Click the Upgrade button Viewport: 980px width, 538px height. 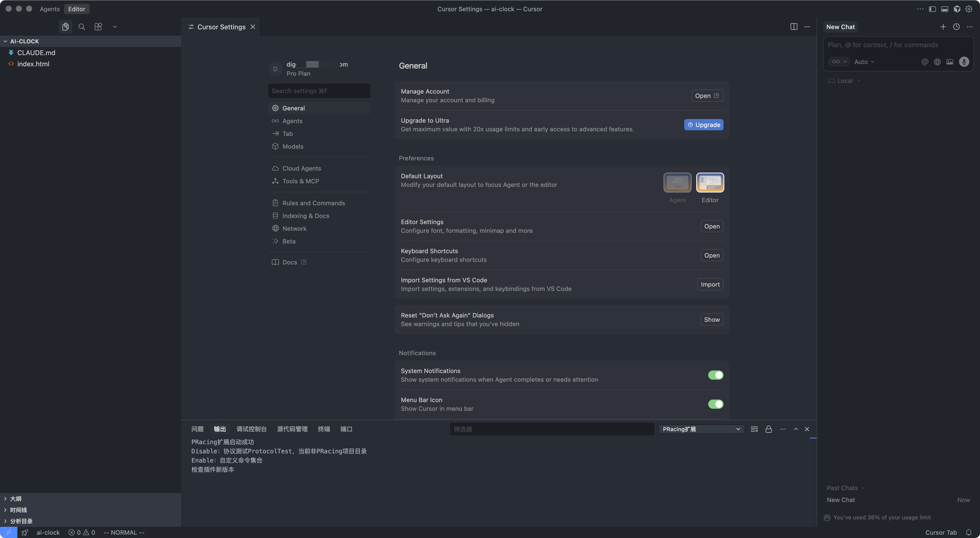[x=703, y=125]
